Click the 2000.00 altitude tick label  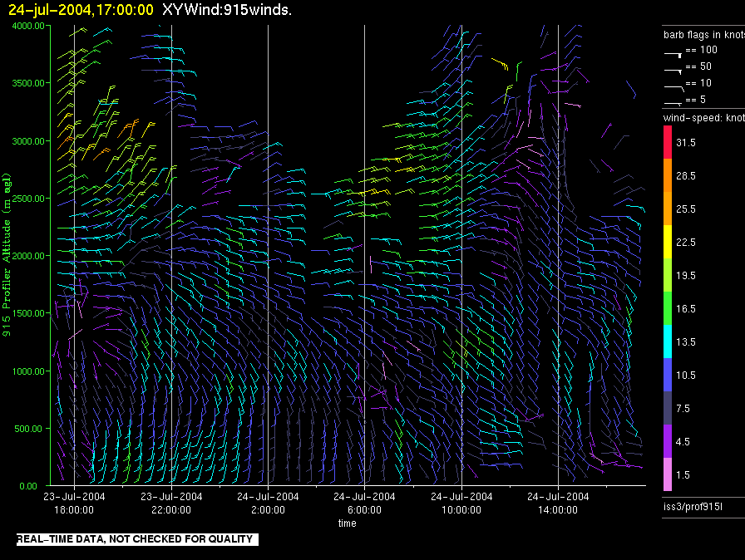click(28, 256)
